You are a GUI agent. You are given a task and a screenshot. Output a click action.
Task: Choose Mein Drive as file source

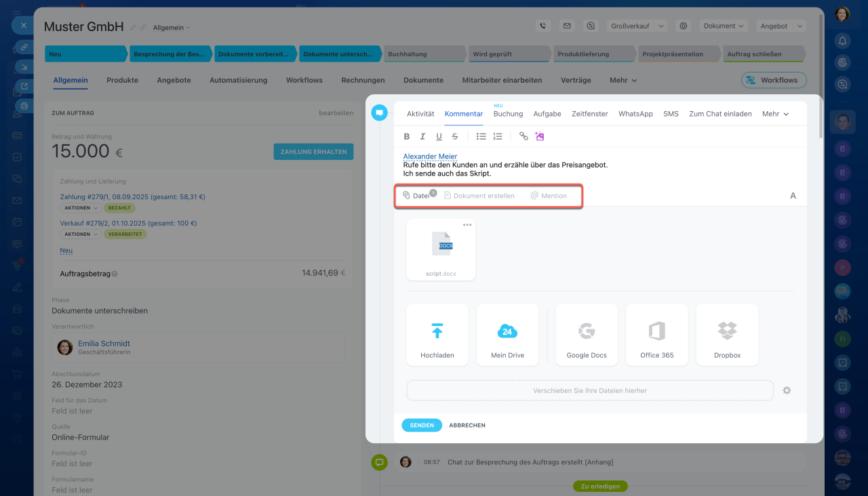click(508, 335)
